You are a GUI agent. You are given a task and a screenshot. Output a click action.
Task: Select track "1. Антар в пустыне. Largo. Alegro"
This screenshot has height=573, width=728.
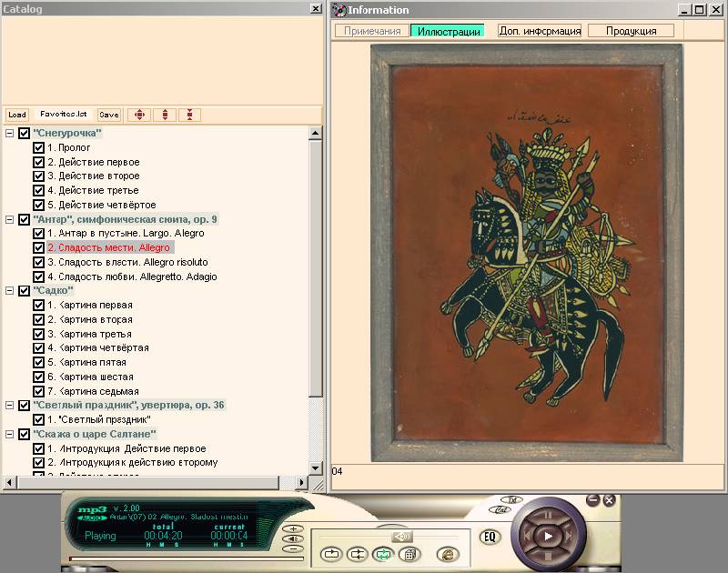[126, 233]
